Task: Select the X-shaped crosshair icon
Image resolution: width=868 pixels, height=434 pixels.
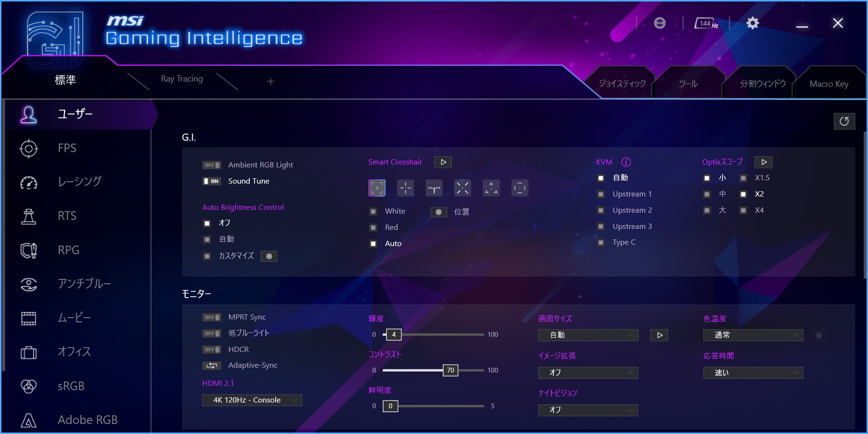Action: pyautogui.click(x=462, y=188)
